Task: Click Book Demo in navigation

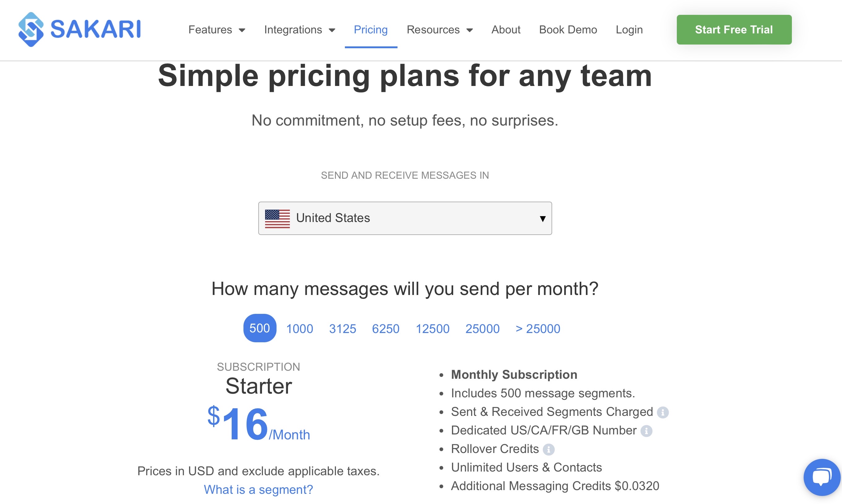Action: [x=568, y=30]
